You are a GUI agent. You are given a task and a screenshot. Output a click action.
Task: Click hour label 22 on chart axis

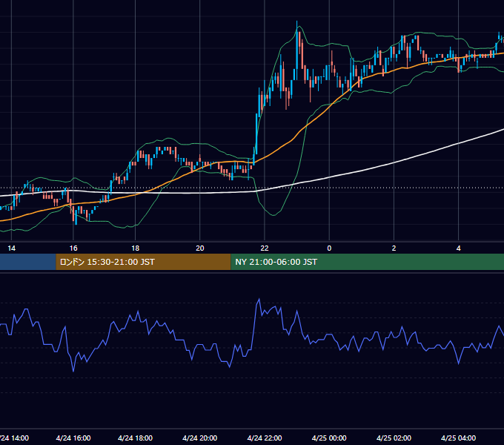pyautogui.click(x=265, y=248)
